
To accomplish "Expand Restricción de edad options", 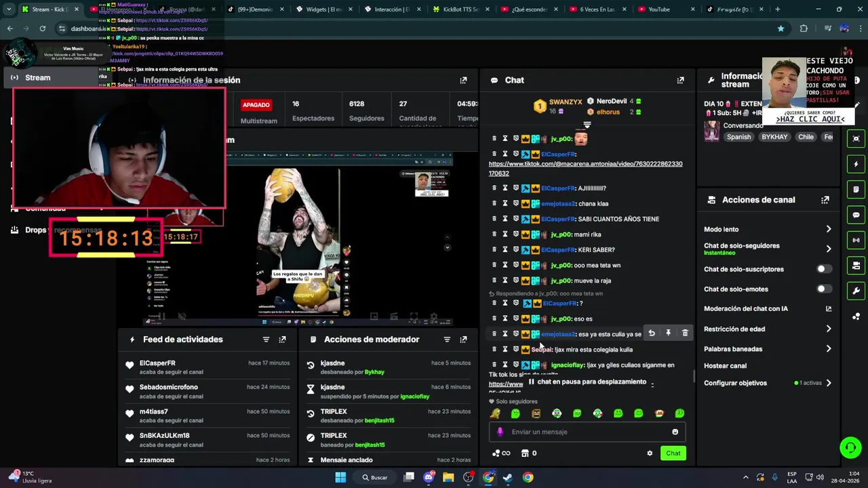I will [828, 329].
